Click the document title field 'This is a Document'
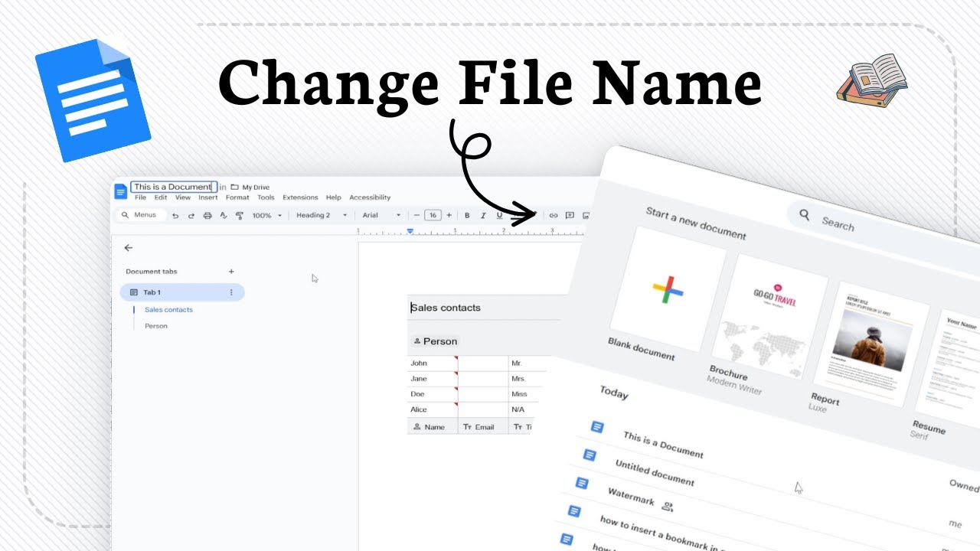 click(174, 187)
